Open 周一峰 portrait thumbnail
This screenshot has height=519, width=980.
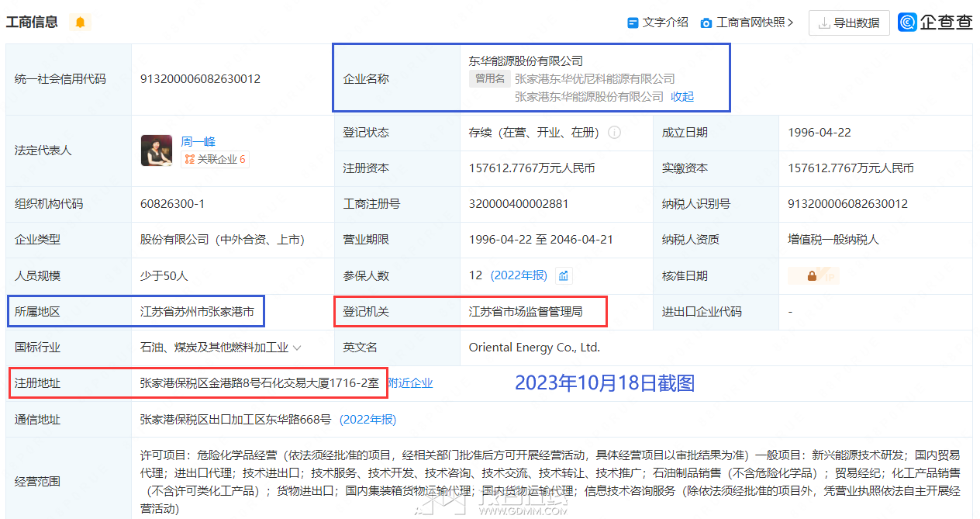[157, 151]
